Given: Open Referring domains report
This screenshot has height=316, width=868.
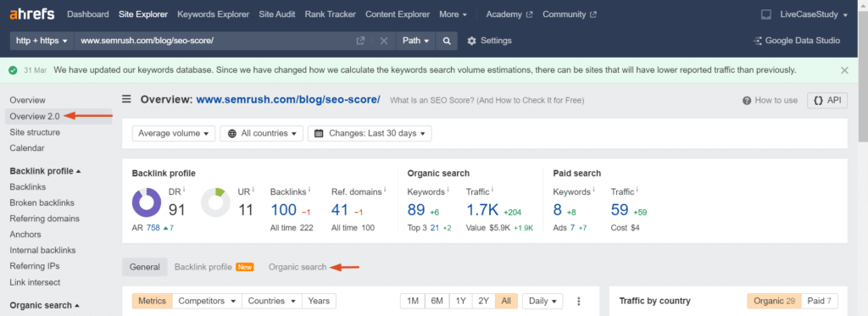Looking at the screenshot, I should tap(45, 219).
